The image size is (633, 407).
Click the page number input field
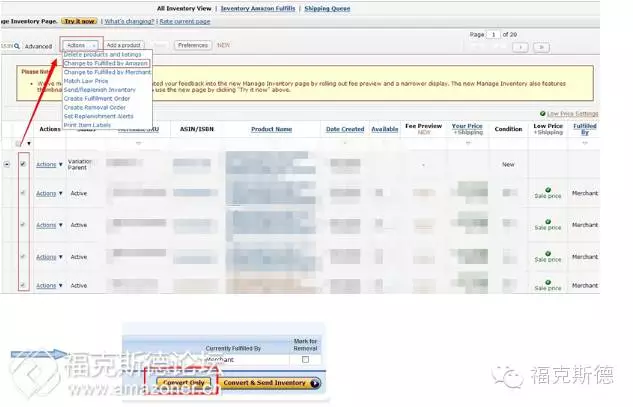[493, 35]
